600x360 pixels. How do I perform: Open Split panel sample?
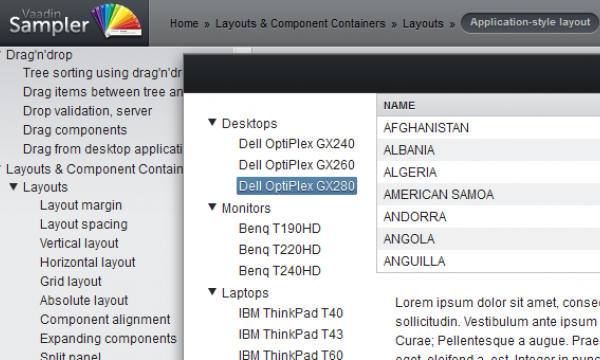pos(70,355)
